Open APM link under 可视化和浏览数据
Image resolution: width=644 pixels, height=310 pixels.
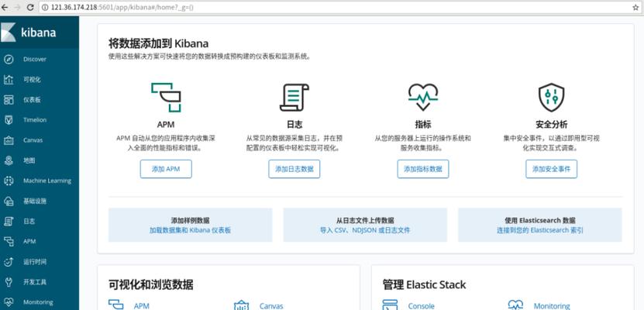pos(141,306)
